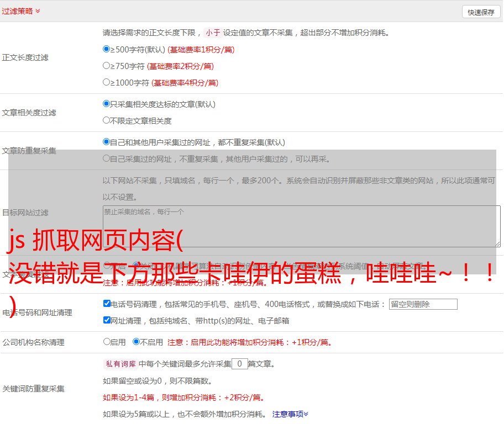Select the ≥500字符 default length option
Screen dimensions: 504x424
coord(107,49)
